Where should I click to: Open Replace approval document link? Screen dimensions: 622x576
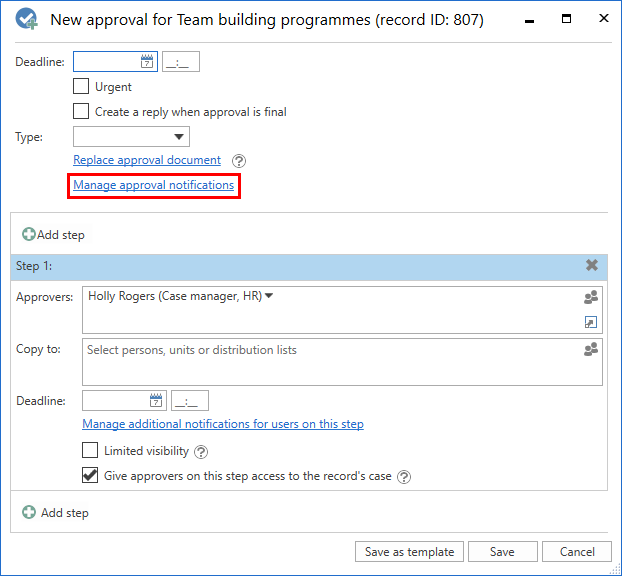click(147, 160)
